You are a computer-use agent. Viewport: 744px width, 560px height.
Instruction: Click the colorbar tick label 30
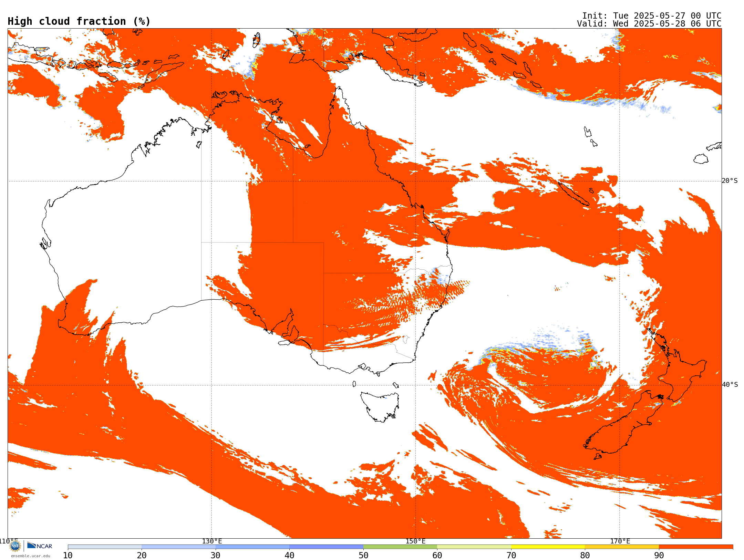click(216, 556)
